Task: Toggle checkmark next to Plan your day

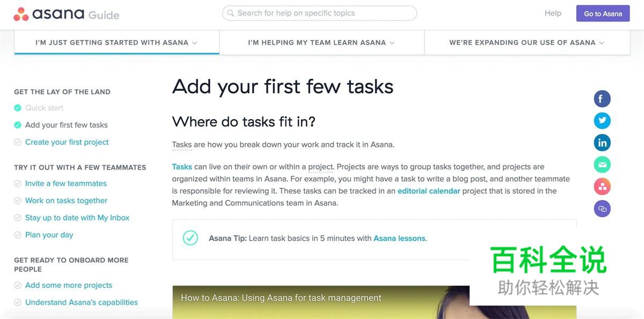Action: [18, 235]
